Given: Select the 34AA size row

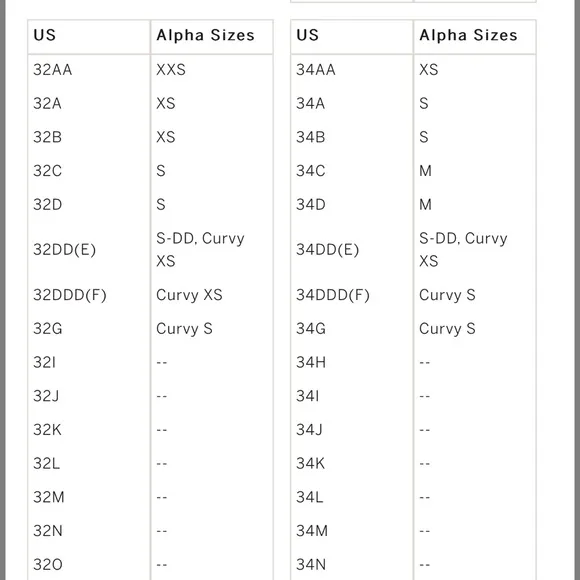Looking at the screenshot, I should tap(413, 70).
